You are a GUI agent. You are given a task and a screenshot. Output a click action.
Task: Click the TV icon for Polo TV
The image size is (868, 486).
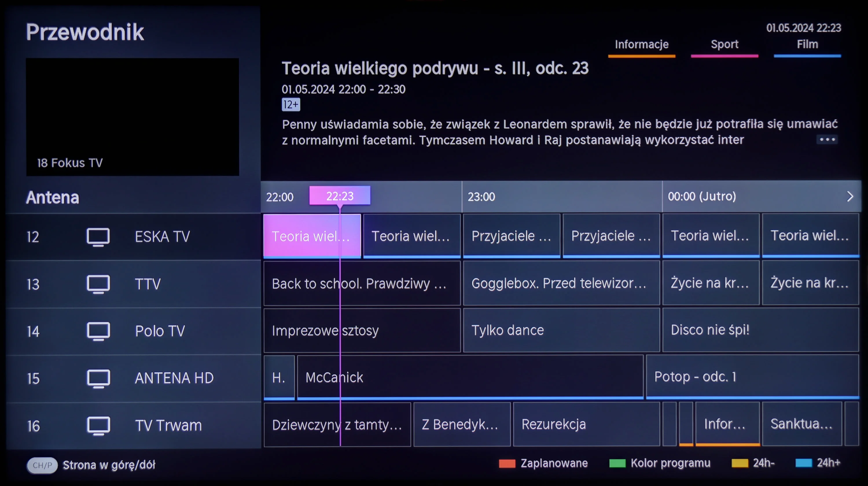(x=98, y=332)
